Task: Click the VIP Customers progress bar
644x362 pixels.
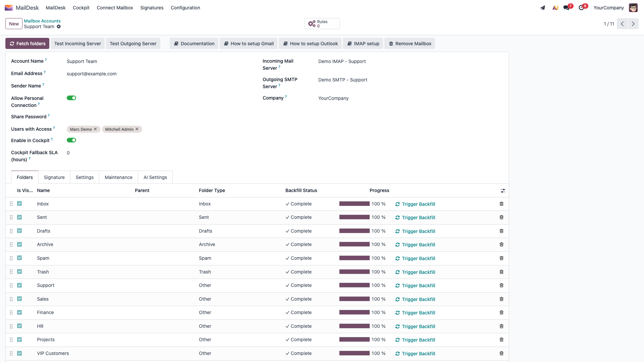Action: point(355,353)
